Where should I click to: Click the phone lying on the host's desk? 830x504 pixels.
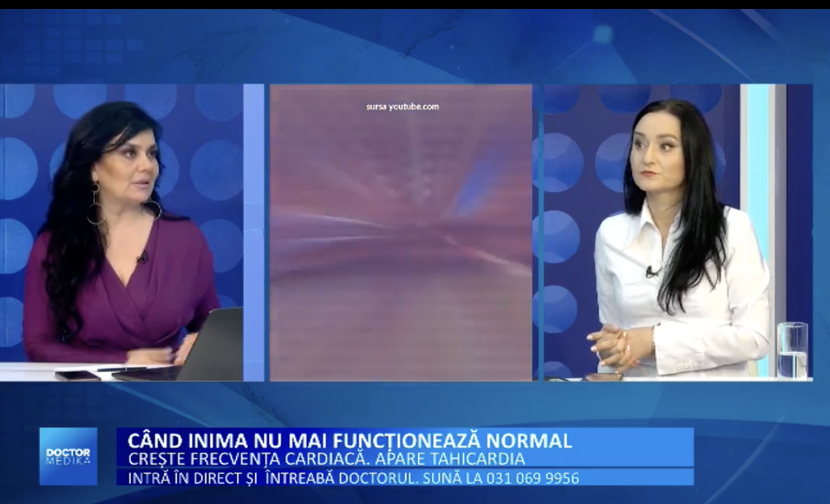click(77, 375)
